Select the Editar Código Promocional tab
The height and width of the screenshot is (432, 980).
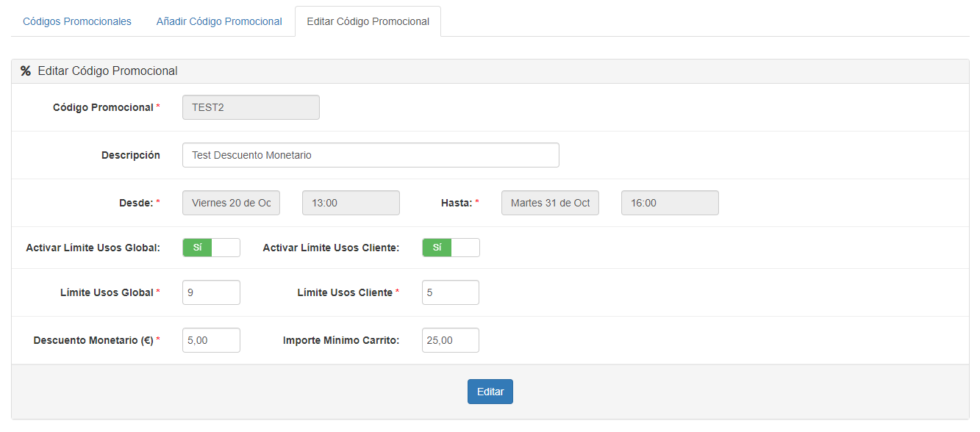[368, 21]
